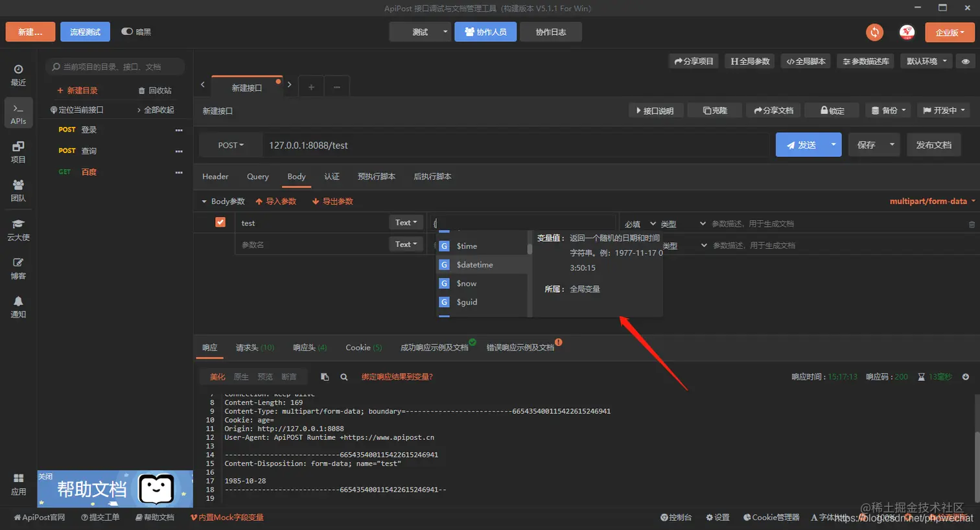The image size is (980, 530).
Task: Click the orange sync refresh icon
Action: pos(874,32)
